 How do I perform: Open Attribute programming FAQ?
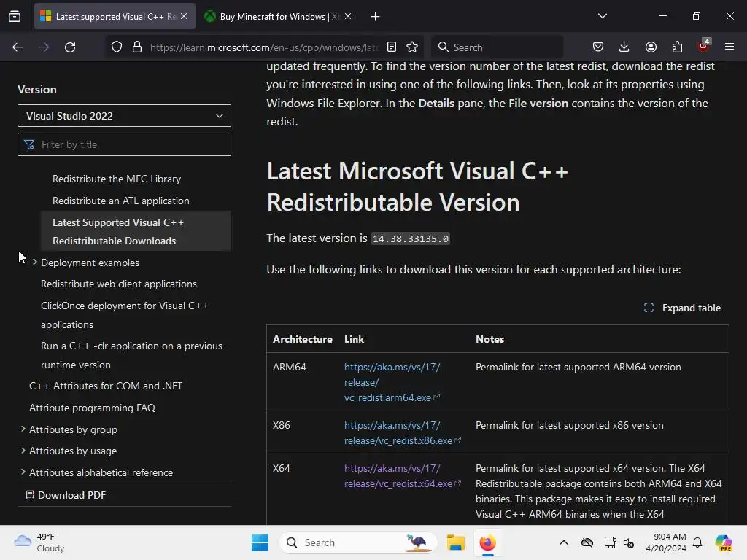pyautogui.click(x=92, y=408)
